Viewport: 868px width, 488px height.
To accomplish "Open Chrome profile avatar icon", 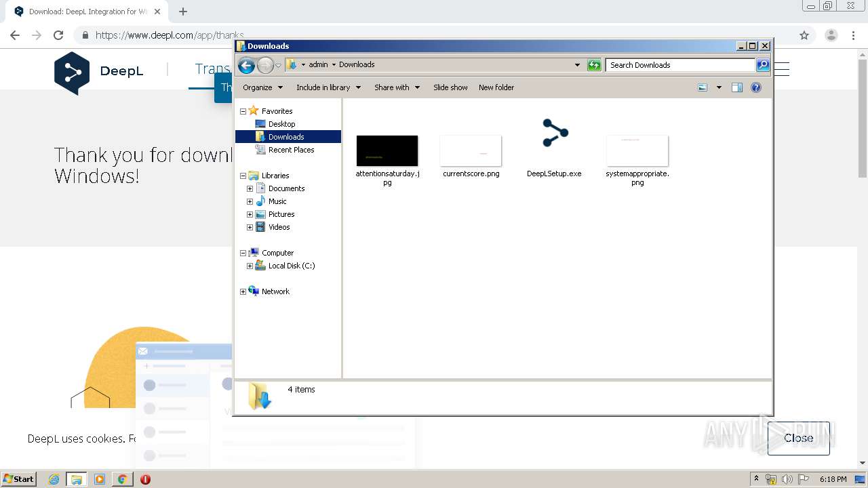I will tap(831, 35).
